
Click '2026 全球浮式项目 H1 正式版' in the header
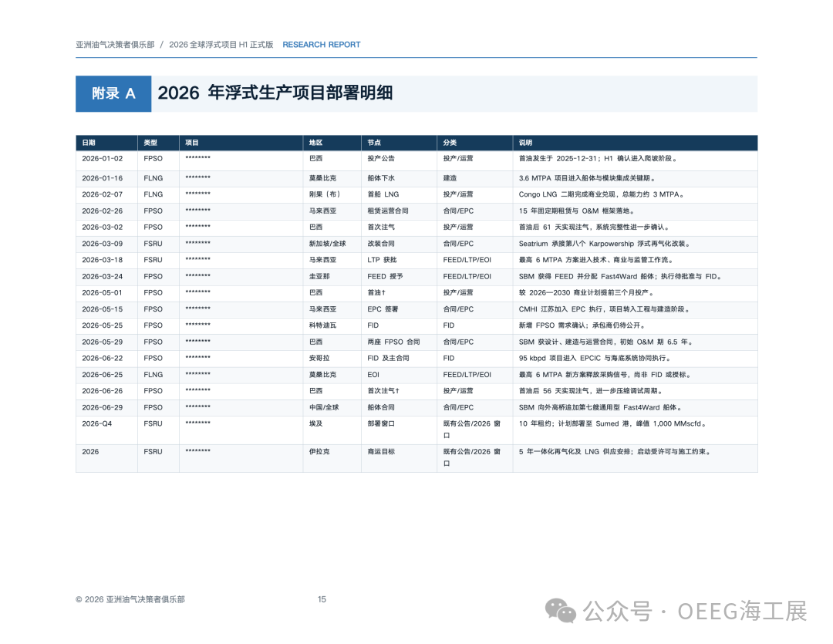(221, 45)
